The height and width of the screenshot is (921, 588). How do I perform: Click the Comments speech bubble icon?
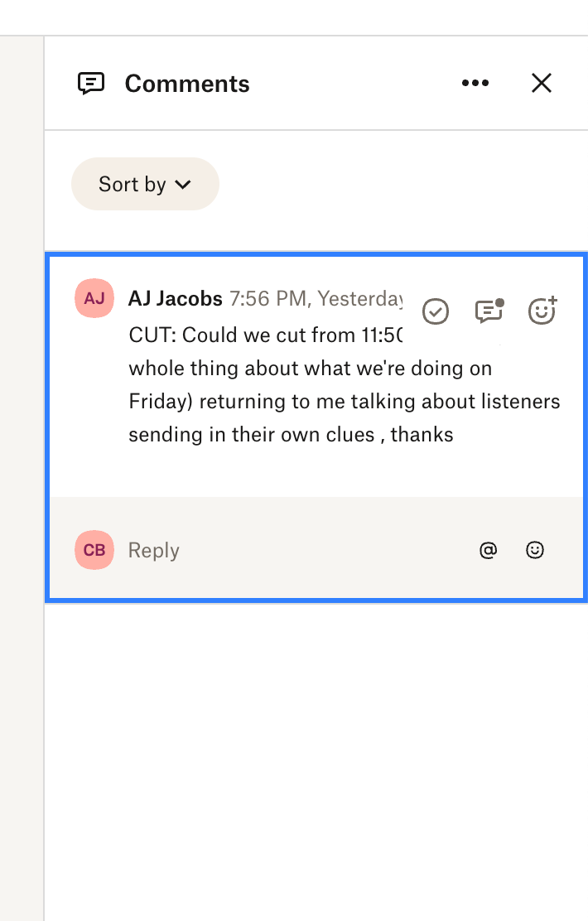click(x=90, y=84)
